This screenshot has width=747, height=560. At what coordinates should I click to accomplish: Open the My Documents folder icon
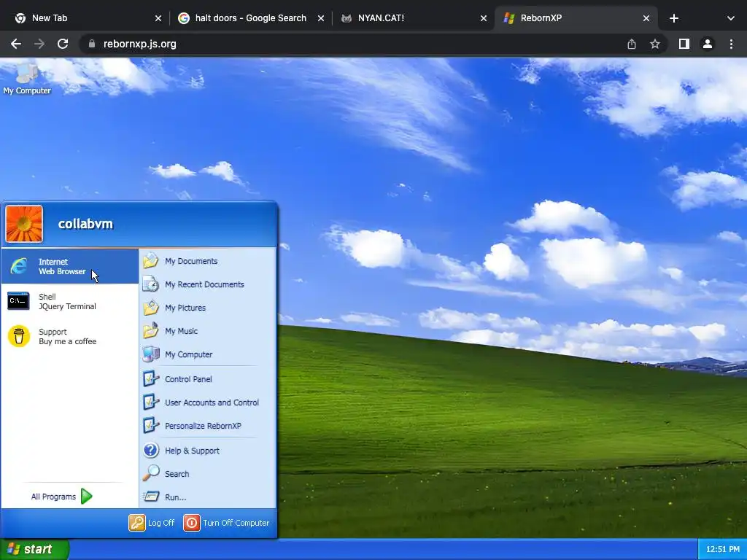point(151,260)
